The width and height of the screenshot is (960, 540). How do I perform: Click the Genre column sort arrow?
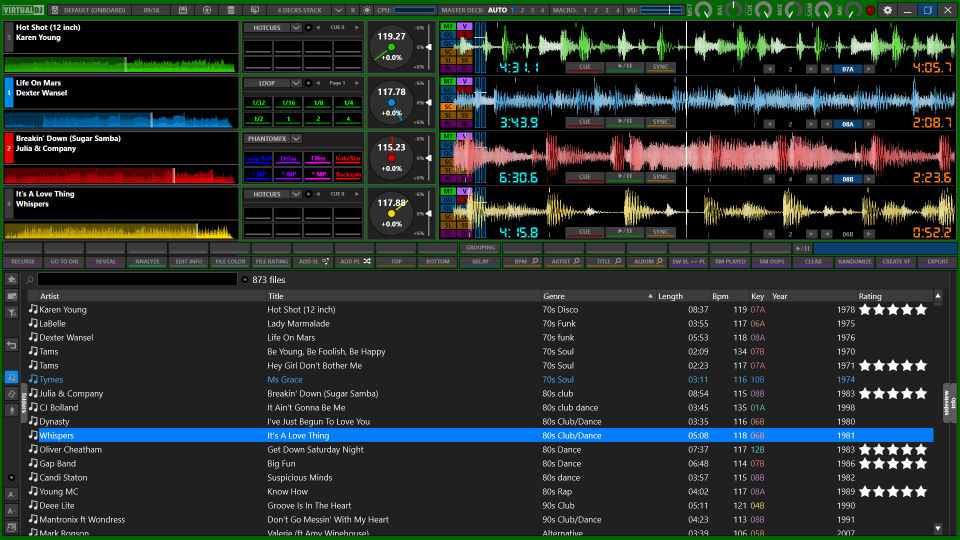[x=650, y=296]
